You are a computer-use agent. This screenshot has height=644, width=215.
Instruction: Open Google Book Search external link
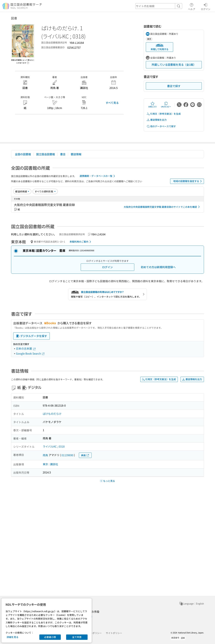pyautogui.click(x=30, y=353)
